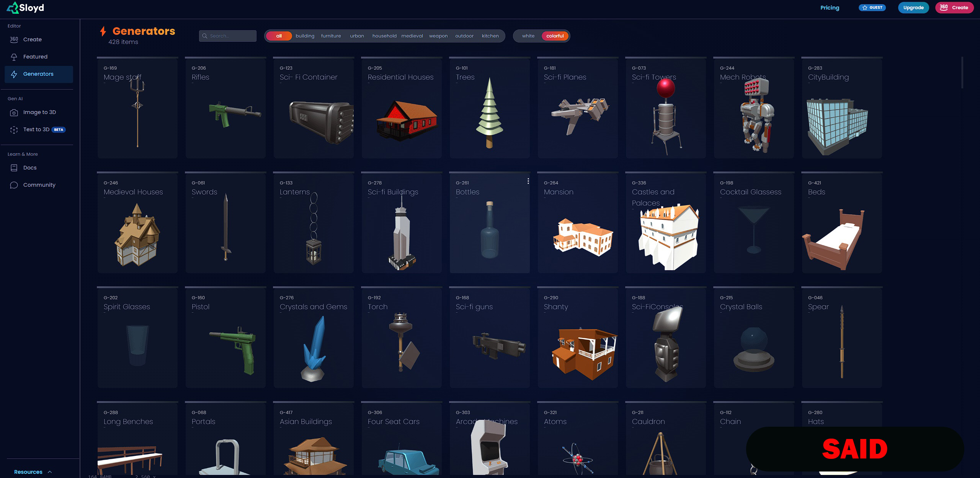This screenshot has width=980, height=478.
Task: Click the Community chat bubble icon
Action: click(x=14, y=185)
